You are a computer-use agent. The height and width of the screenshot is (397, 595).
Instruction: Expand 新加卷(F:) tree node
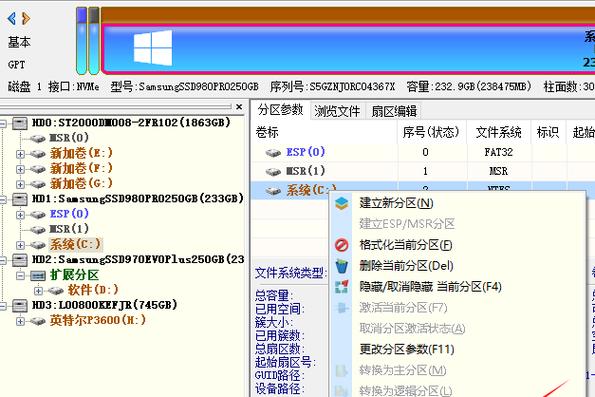[20, 169]
